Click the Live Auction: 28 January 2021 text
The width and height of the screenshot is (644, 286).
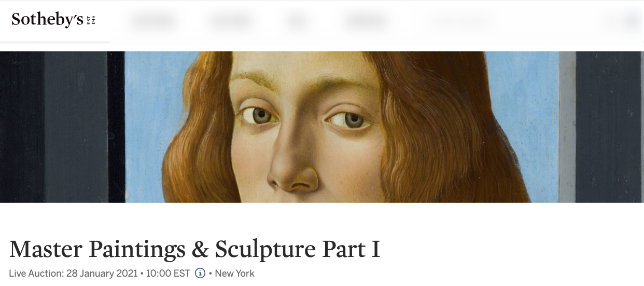(73, 273)
